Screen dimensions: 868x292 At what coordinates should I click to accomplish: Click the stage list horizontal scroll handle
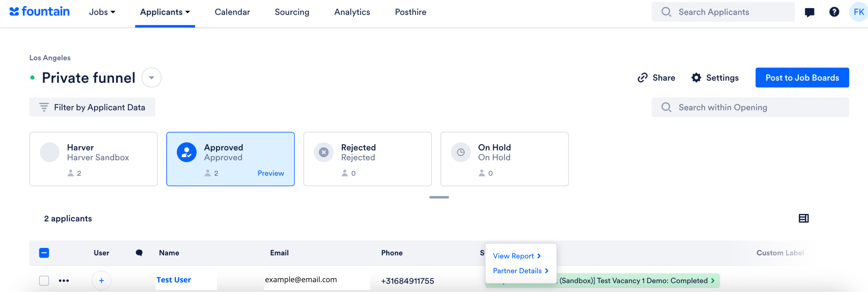point(439,198)
